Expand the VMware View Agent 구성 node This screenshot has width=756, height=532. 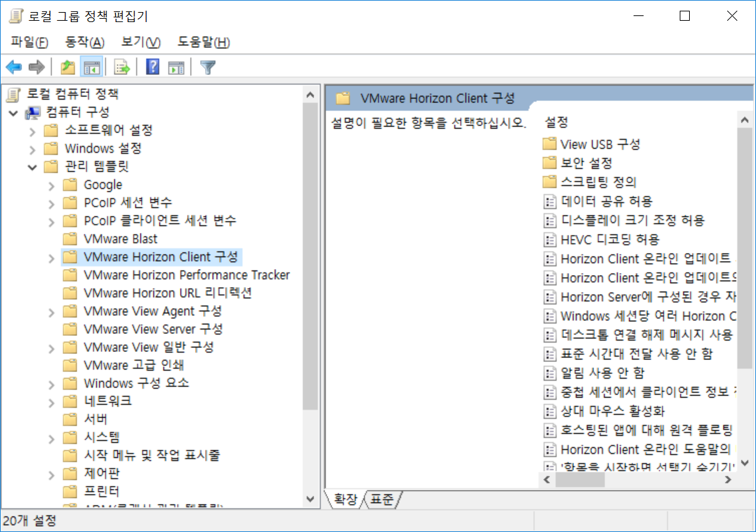point(52,313)
